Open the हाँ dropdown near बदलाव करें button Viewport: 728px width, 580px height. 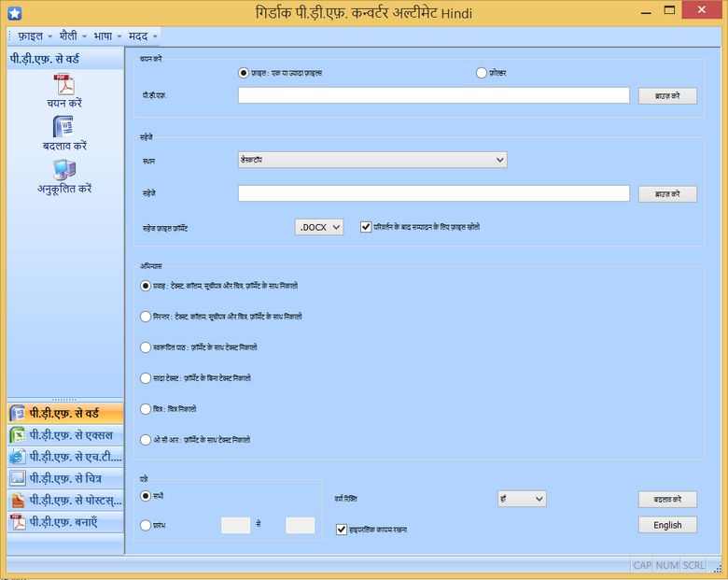click(522, 499)
